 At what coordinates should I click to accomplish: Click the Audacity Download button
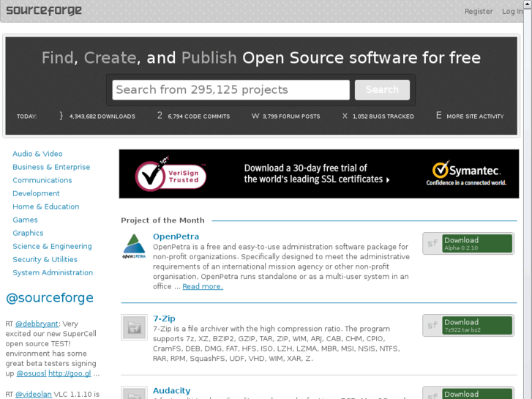coord(477,394)
